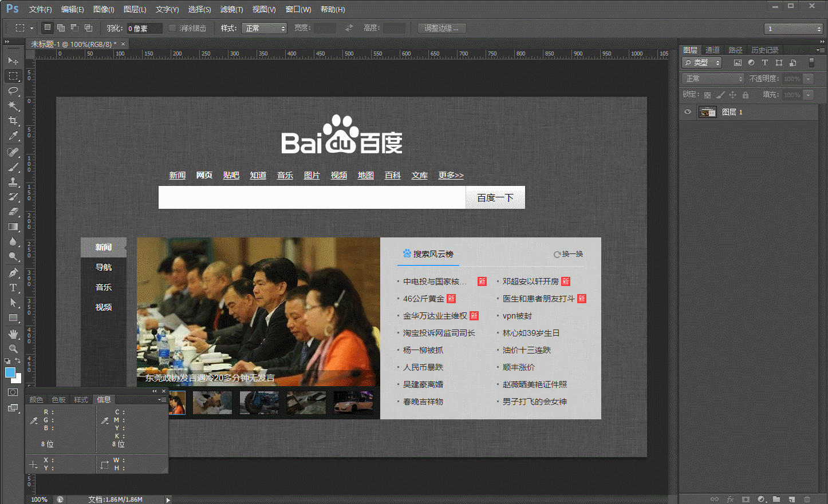Filter layers by pixel layers
The width and height of the screenshot is (828, 504).
point(738,63)
